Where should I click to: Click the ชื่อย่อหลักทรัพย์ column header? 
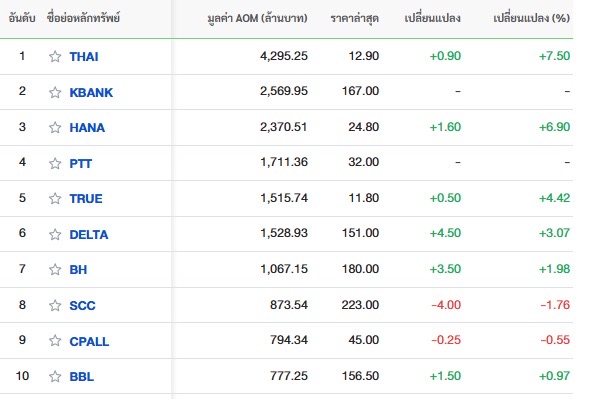click(83, 18)
